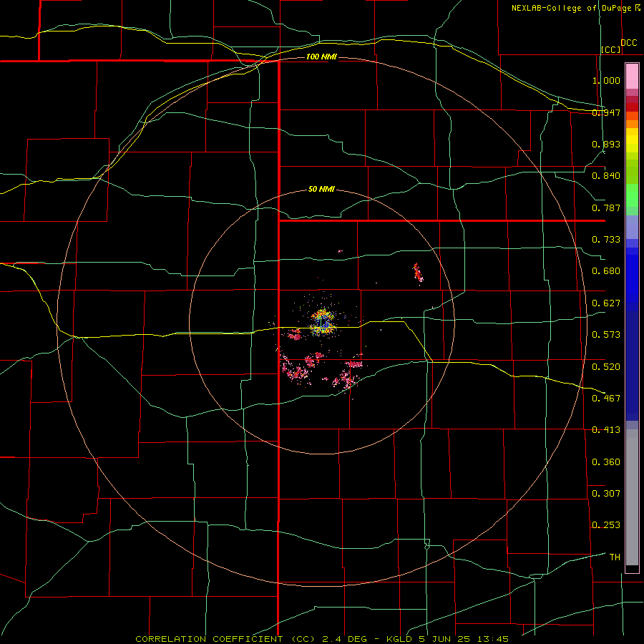Click the 0.733 legend value

(x=606, y=240)
